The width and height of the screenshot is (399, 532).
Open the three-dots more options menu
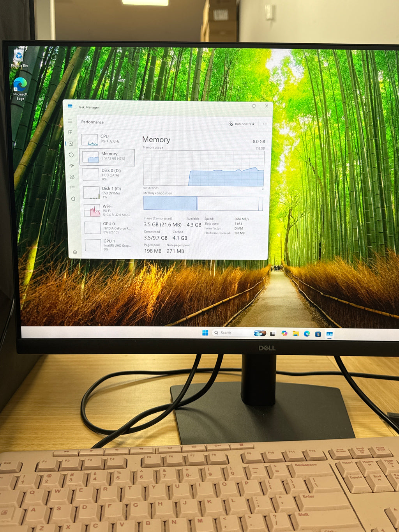[265, 124]
